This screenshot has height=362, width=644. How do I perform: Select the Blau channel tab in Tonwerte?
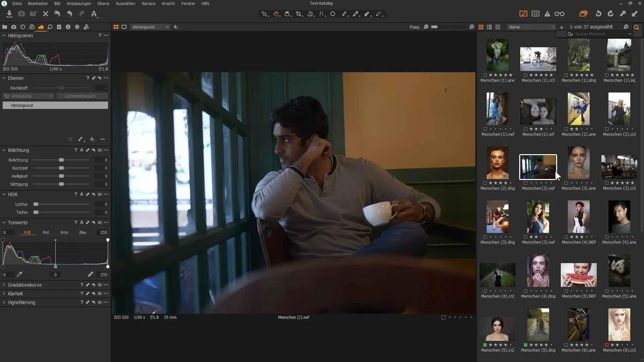[x=83, y=232]
